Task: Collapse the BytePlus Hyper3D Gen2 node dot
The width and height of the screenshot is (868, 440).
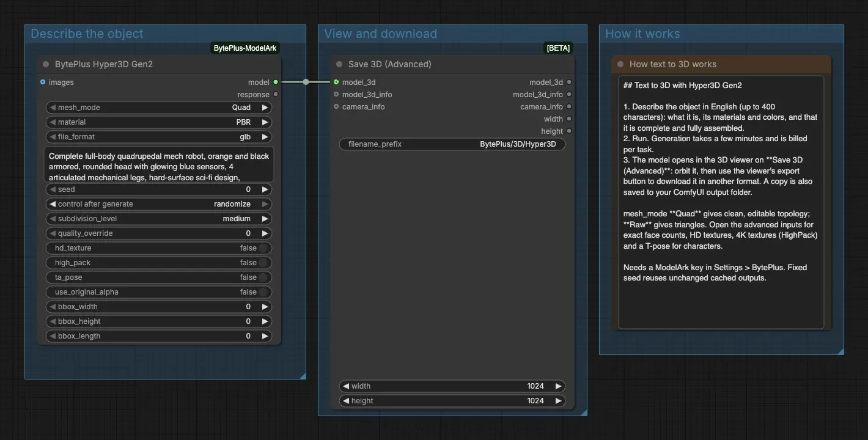Action: click(46, 64)
